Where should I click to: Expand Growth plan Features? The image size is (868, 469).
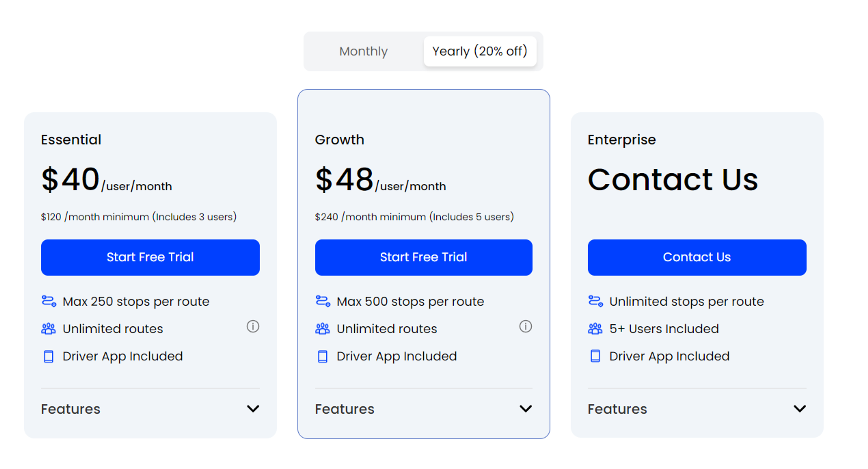pos(424,409)
